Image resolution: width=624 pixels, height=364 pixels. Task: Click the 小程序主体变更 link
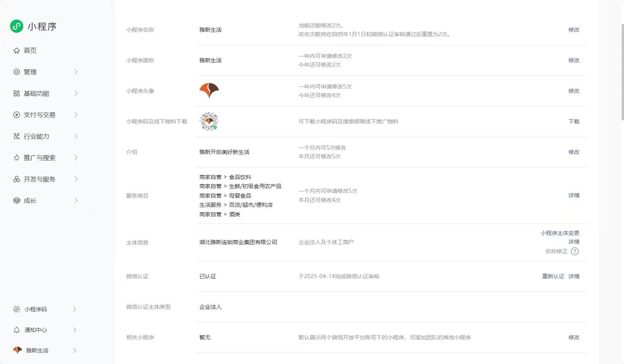pyautogui.click(x=560, y=233)
